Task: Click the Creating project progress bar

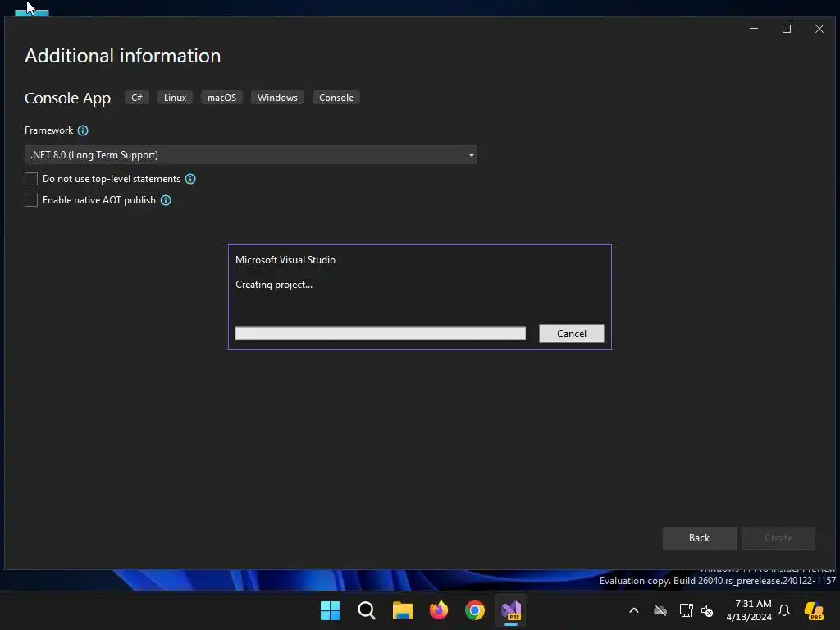Action: tap(381, 333)
